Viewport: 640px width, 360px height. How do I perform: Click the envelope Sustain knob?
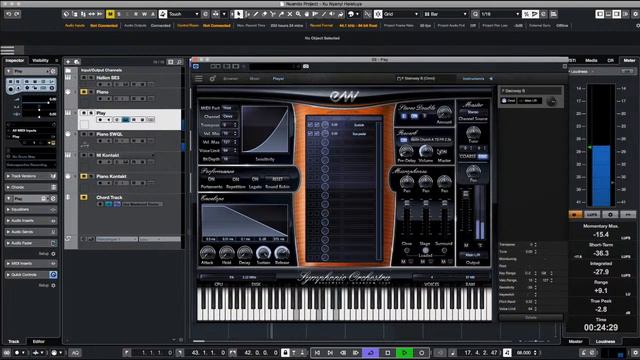[263, 253]
